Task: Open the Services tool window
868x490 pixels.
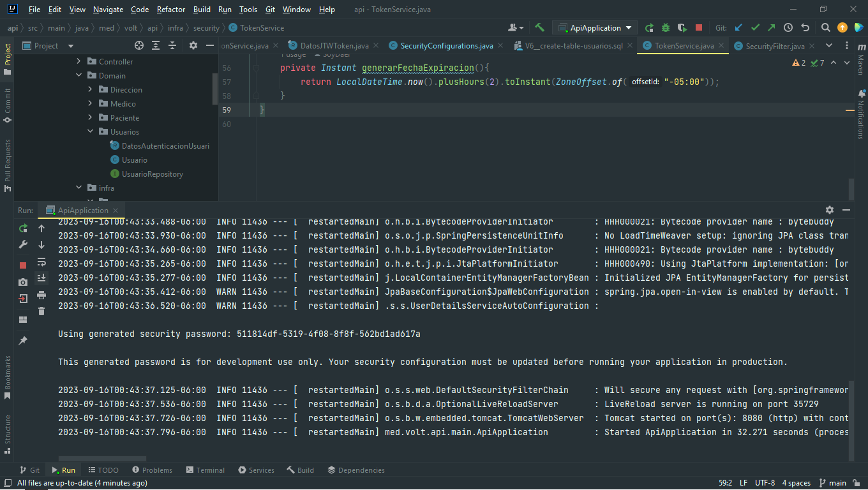Action: (256, 470)
